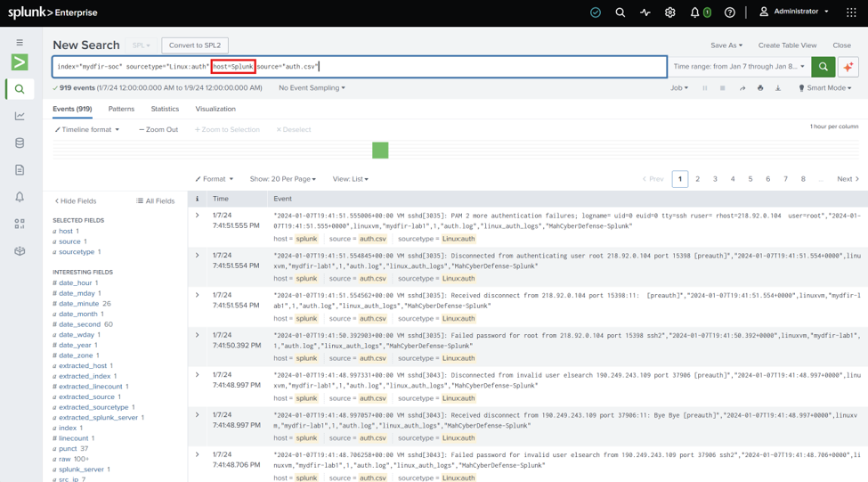Open the Smart Mode dropdown

coord(824,88)
